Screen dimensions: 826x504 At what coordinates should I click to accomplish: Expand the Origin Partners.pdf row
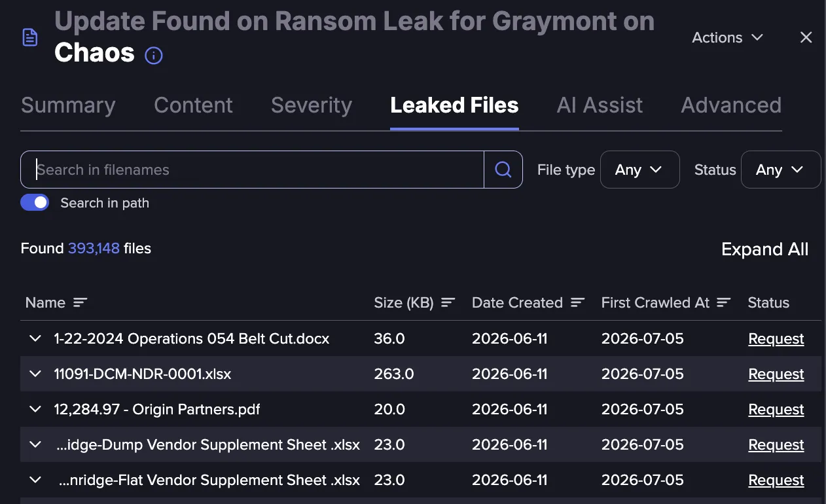(x=35, y=409)
